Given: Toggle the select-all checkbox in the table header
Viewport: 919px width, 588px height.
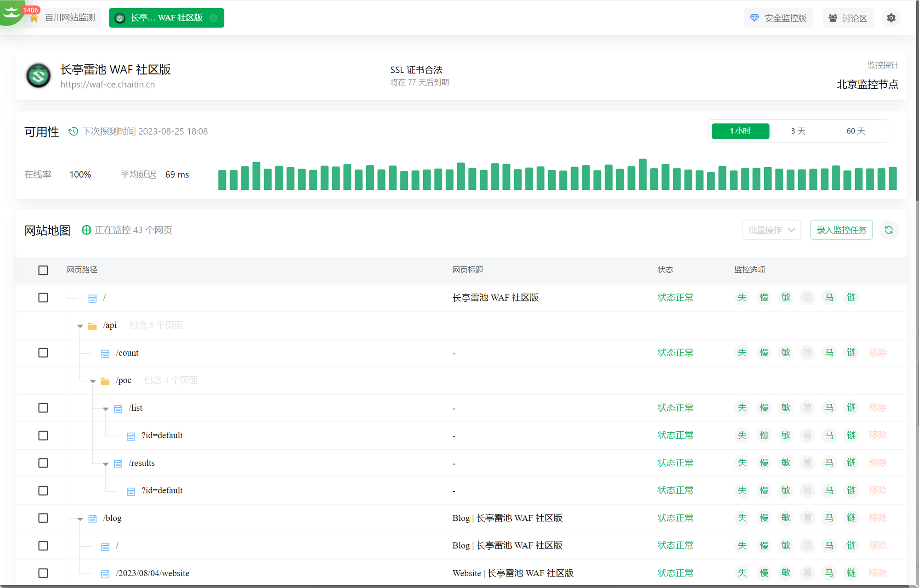Looking at the screenshot, I should [x=43, y=270].
